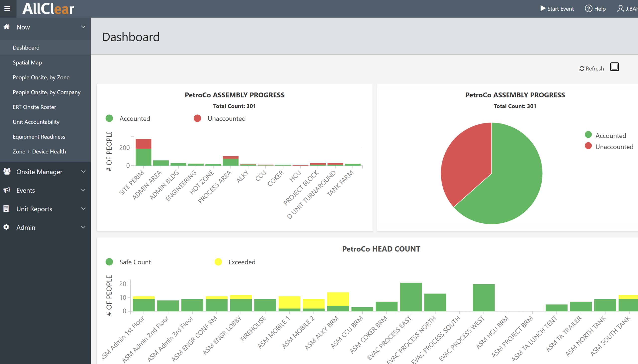This screenshot has height=364, width=638.
Task: Click the Events menu label
Action: [x=25, y=190]
